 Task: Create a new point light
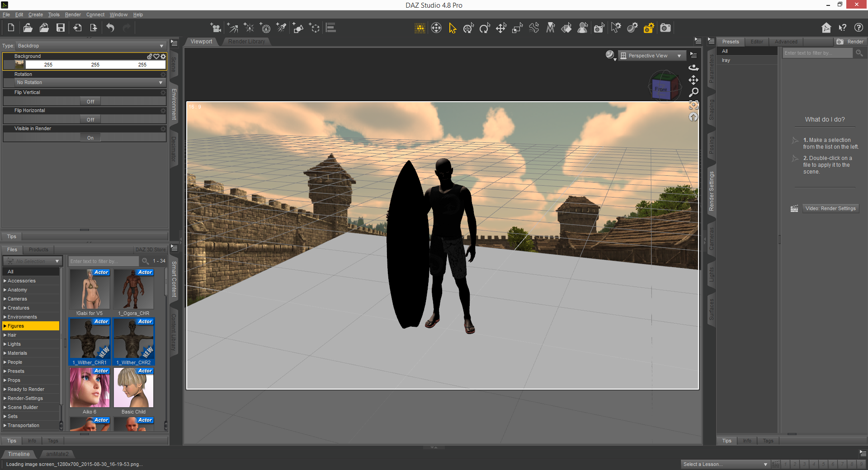click(249, 28)
